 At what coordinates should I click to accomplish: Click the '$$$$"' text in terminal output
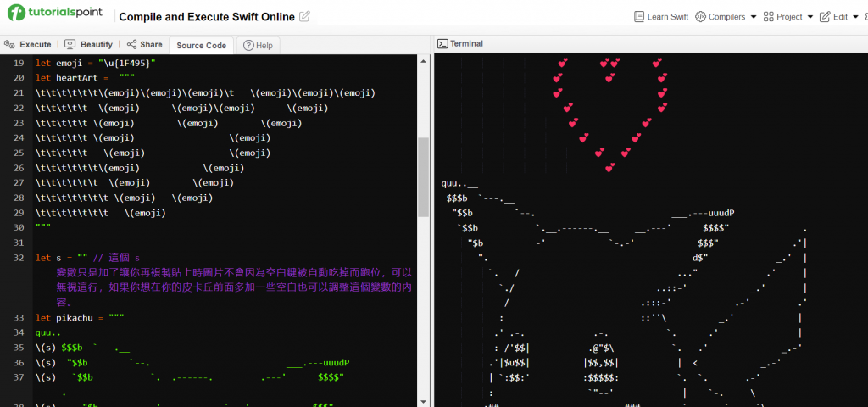[x=715, y=227]
